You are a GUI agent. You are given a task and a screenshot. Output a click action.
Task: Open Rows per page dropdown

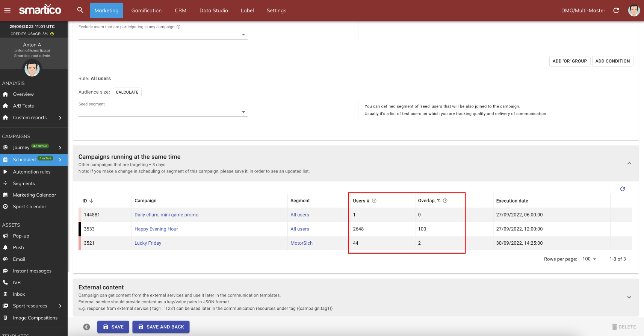click(589, 259)
